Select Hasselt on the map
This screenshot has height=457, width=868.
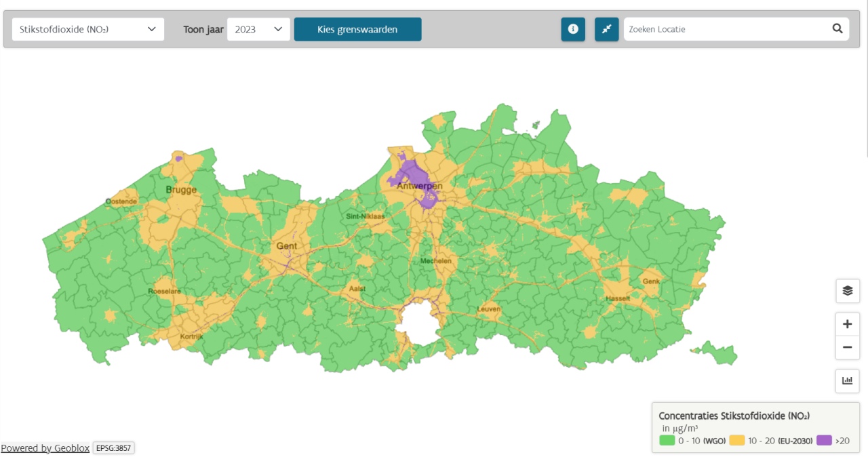click(x=618, y=298)
